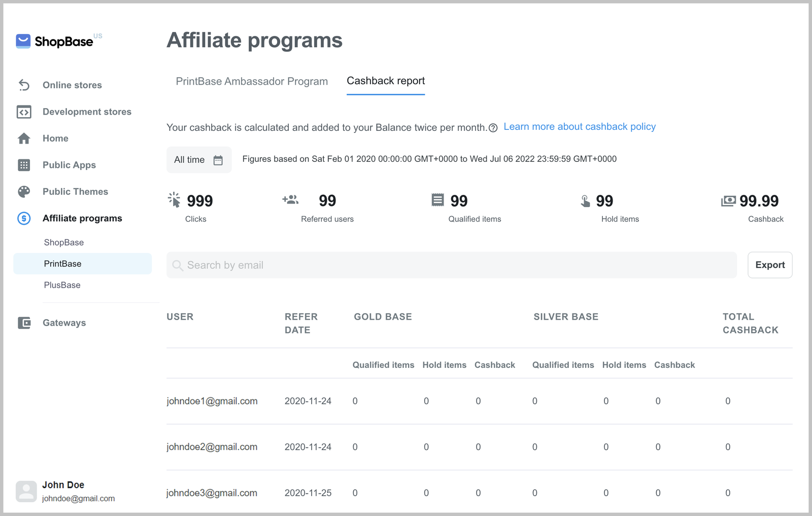Click the Affiliate programs dollar icon
Image resolution: width=812 pixels, height=516 pixels.
tap(24, 218)
